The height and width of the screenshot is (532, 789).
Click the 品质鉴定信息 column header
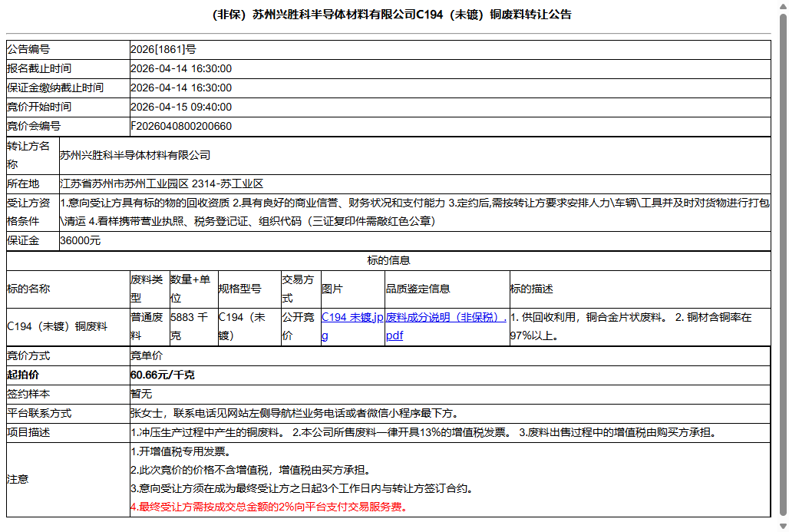click(x=447, y=289)
